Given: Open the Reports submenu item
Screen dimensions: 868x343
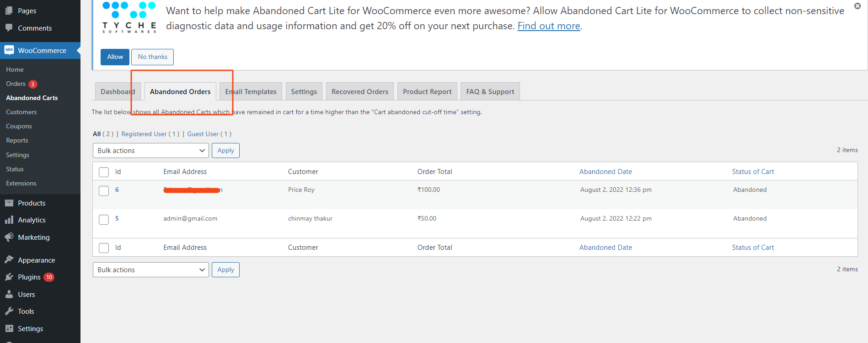Looking at the screenshot, I should (x=17, y=140).
